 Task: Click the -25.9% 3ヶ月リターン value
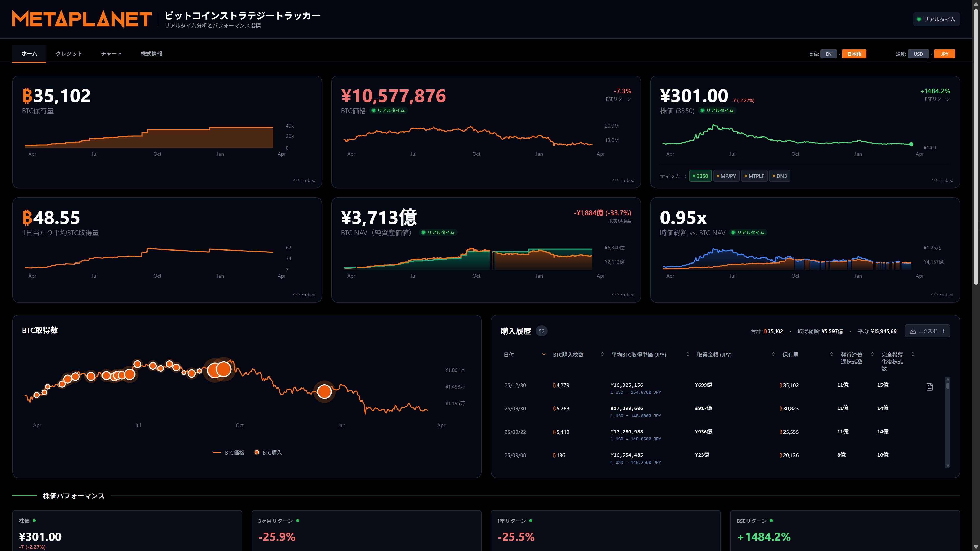click(x=277, y=537)
